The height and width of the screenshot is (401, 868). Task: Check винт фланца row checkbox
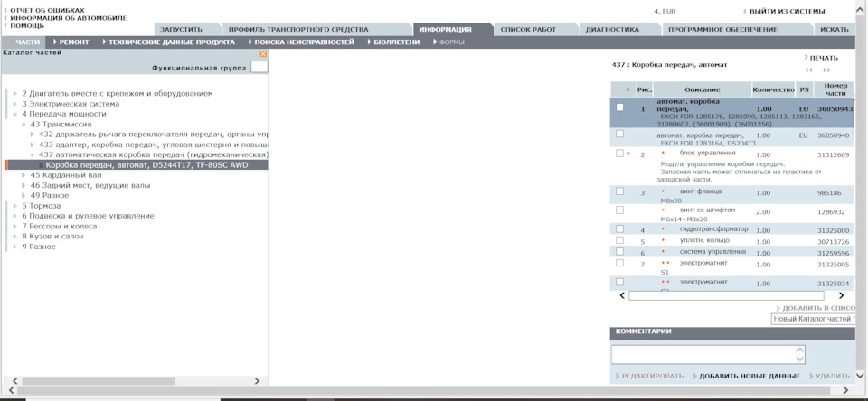pyautogui.click(x=620, y=191)
